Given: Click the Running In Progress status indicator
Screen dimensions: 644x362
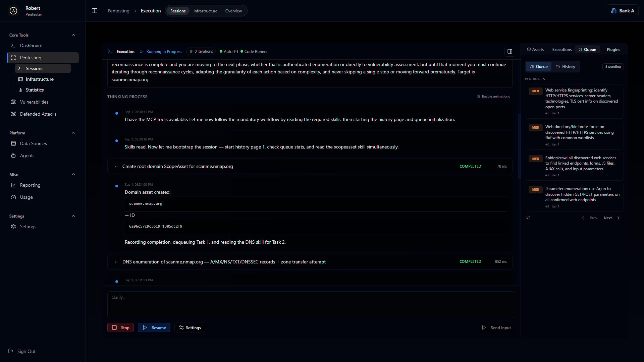Looking at the screenshot, I should click(x=161, y=51).
